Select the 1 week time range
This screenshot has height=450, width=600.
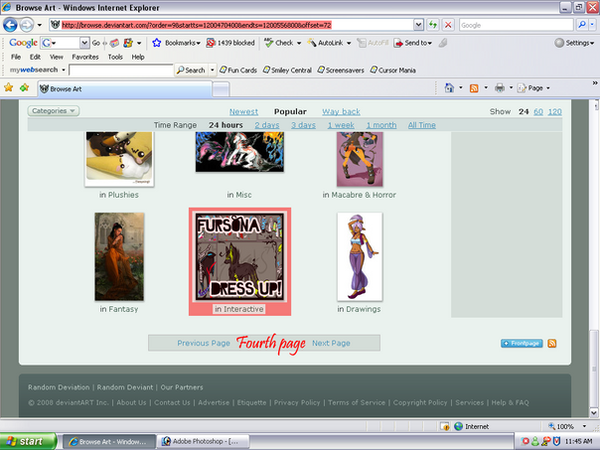(341, 125)
